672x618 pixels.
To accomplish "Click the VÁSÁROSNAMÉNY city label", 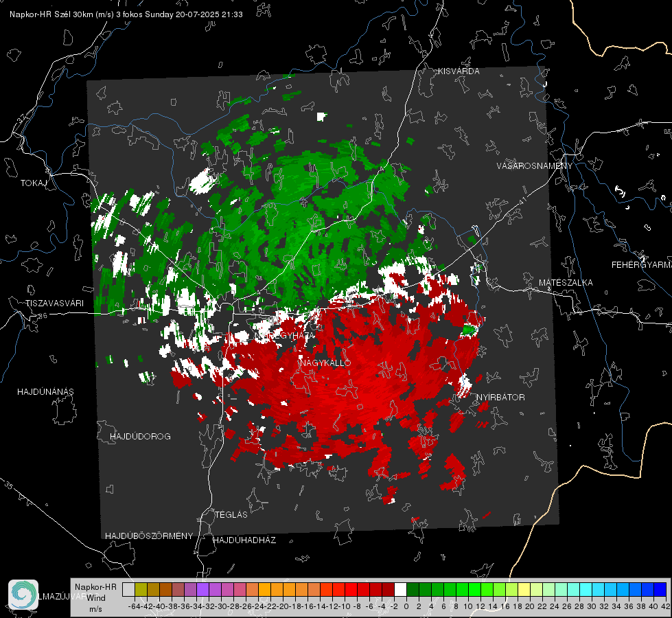I will point(535,165).
